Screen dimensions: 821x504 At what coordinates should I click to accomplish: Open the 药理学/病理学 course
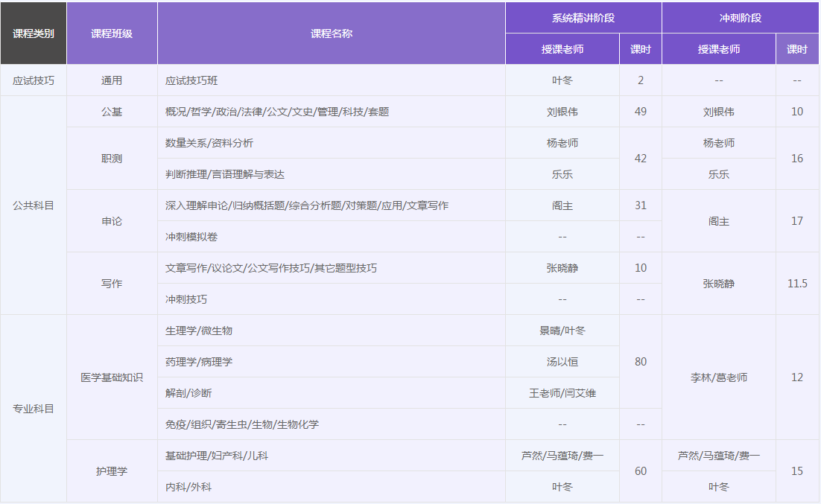(198, 362)
